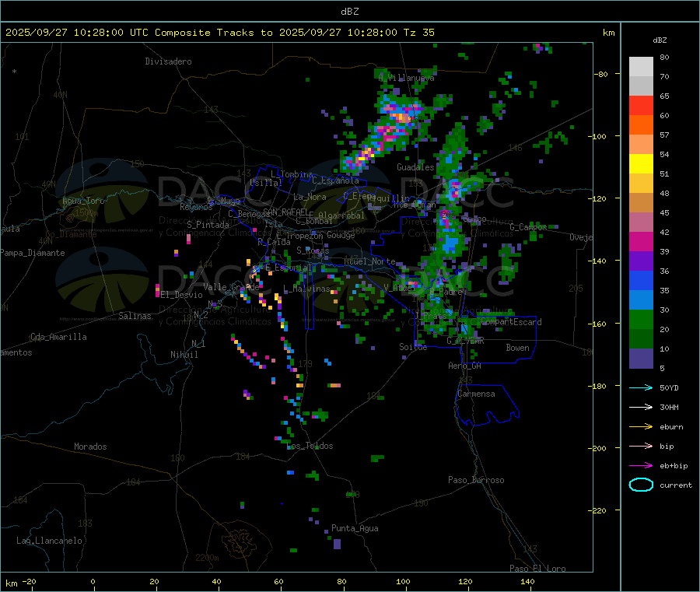Click the Divisadero place label

(168, 61)
